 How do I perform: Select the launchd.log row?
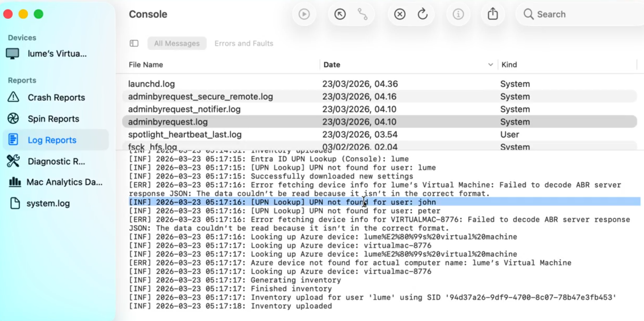pos(379,84)
